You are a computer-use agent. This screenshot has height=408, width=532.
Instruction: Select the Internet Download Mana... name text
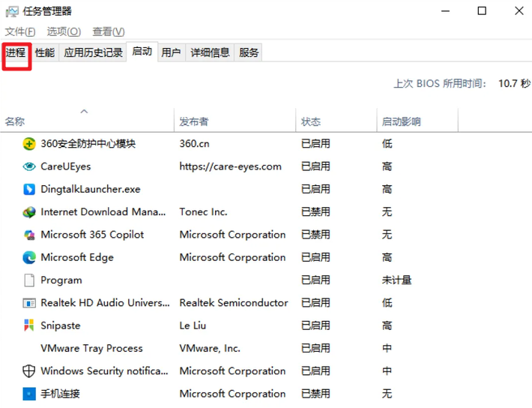coord(103,212)
